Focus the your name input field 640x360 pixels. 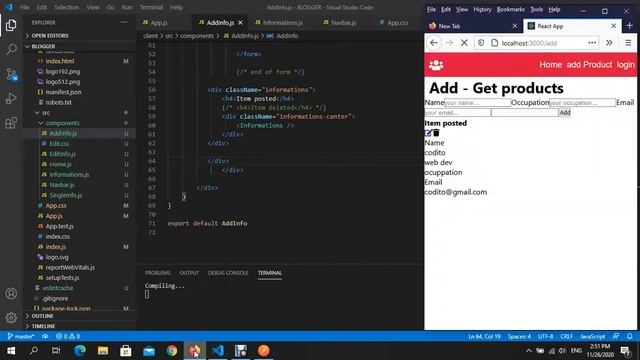tap(478, 102)
